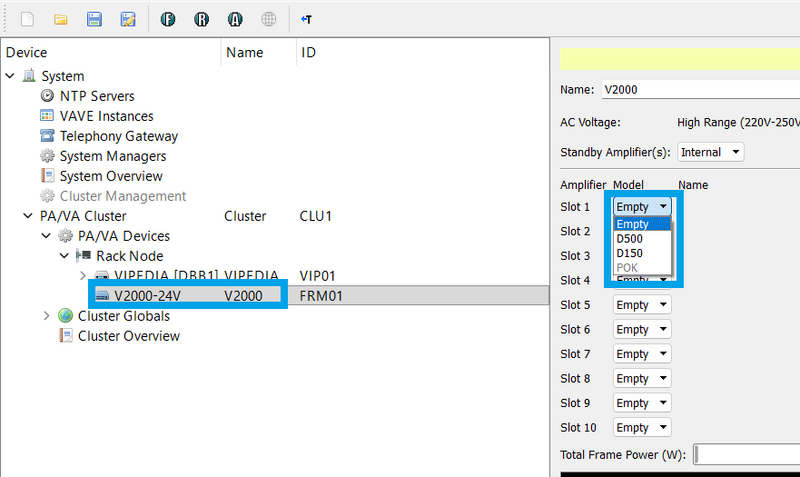This screenshot has height=477, width=800.
Task: Click the arrow-T toolbar icon
Action: pos(306,19)
